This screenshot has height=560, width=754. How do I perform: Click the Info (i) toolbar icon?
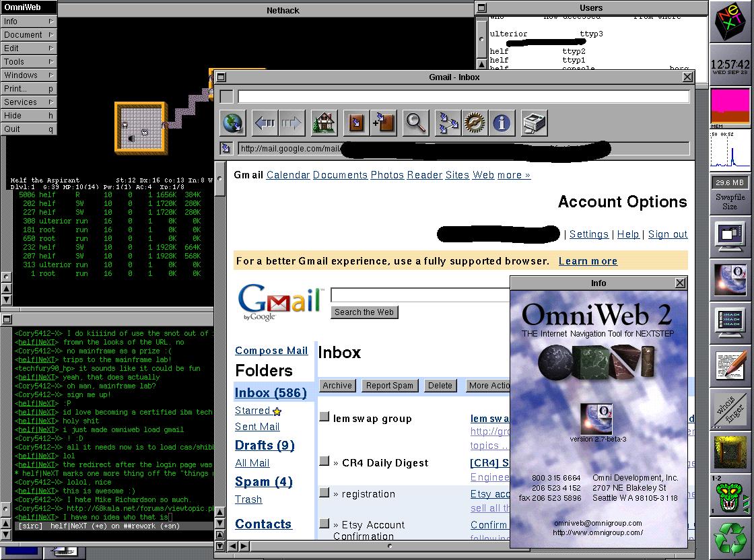coord(502,123)
